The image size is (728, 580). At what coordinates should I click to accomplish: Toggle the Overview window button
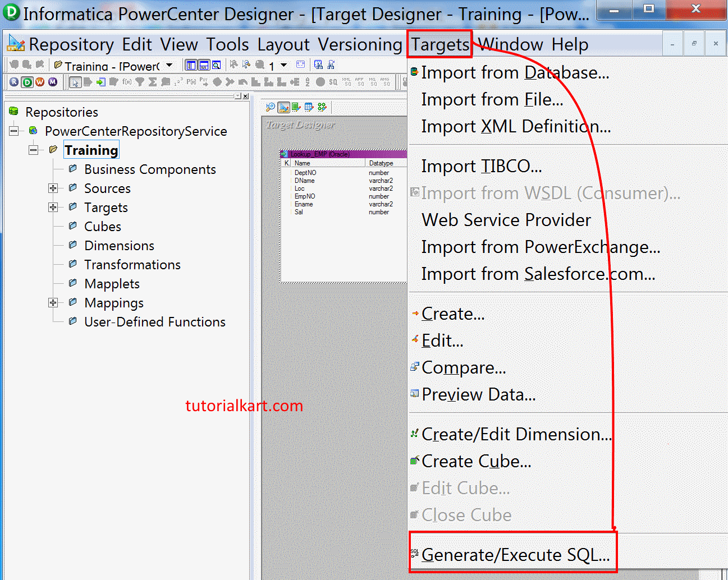pos(217,65)
